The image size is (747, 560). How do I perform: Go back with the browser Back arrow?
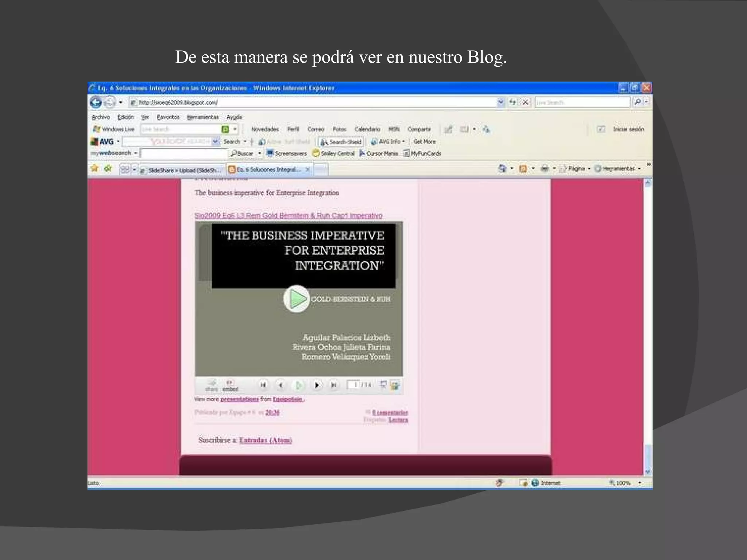point(96,102)
